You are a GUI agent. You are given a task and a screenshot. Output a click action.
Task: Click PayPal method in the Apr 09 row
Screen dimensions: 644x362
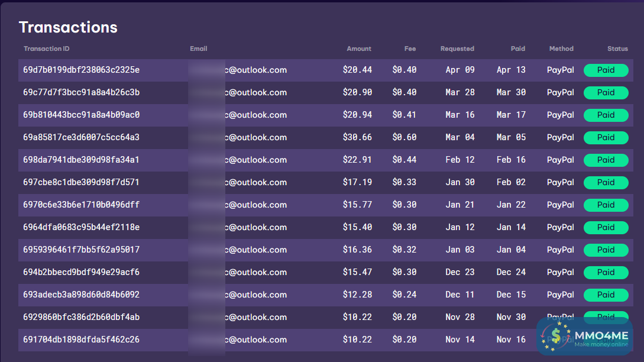tap(560, 70)
